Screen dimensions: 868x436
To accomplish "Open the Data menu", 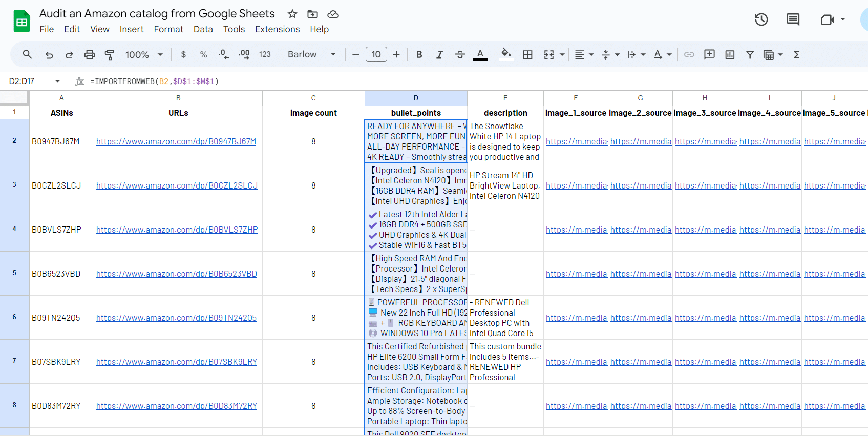I will point(203,29).
